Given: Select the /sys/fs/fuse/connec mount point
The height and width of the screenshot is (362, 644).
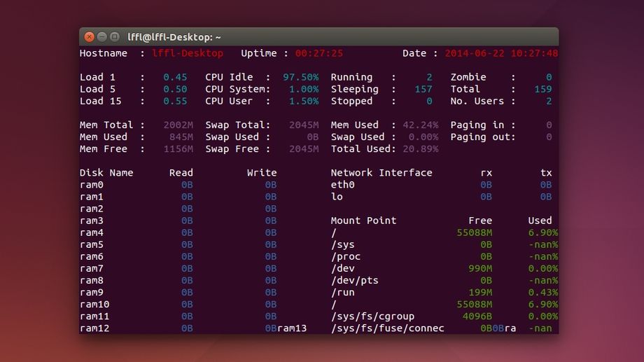Looking at the screenshot, I should coord(387,328).
